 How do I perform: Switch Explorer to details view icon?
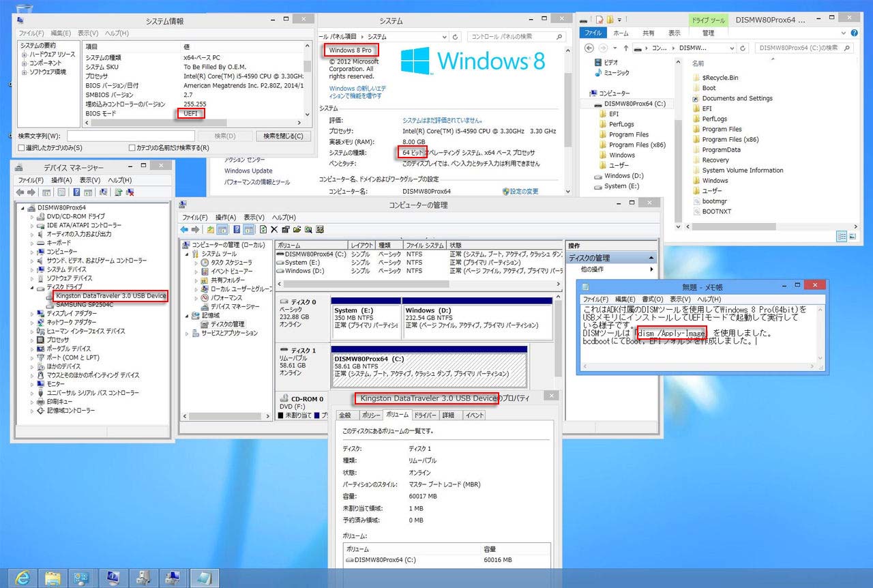(842, 236)
